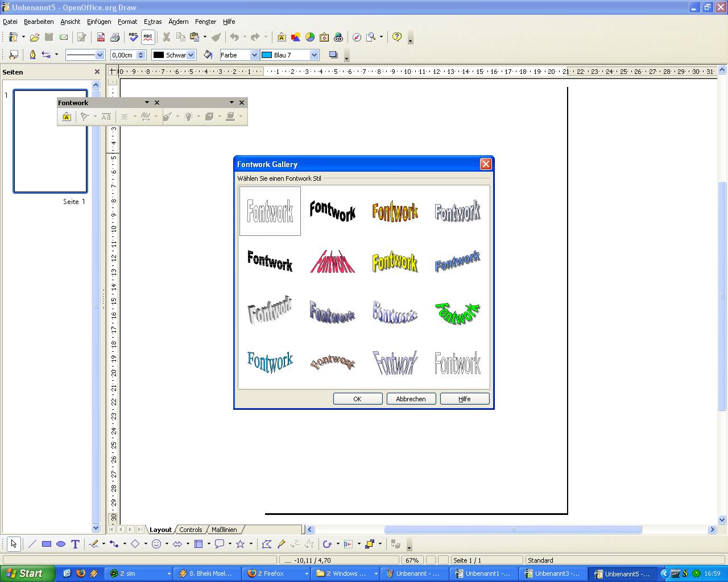Open the Format menu
Screen dimensions: 728x582
coord(127,22)
